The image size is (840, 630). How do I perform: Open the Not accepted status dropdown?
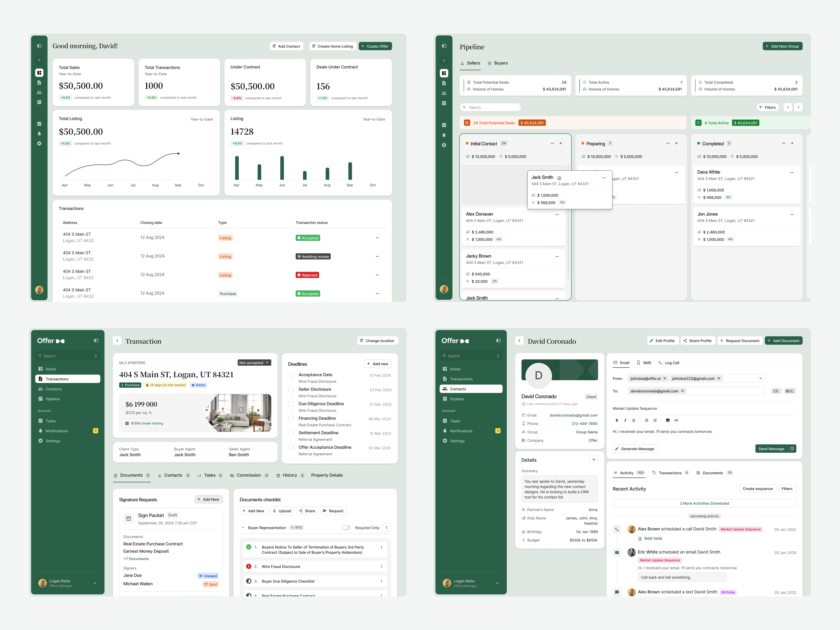[x=254, y=363]
